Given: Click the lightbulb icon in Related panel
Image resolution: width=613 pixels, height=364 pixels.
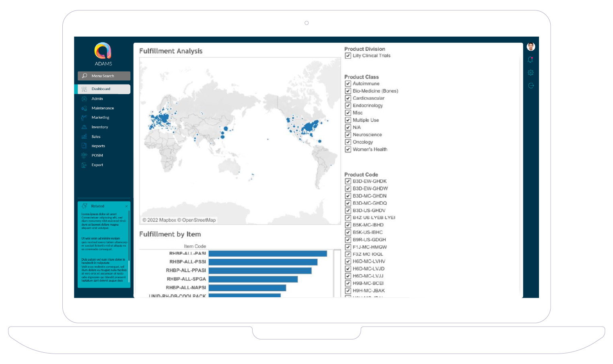Looking at the screenshot, I should click(84, 206).
